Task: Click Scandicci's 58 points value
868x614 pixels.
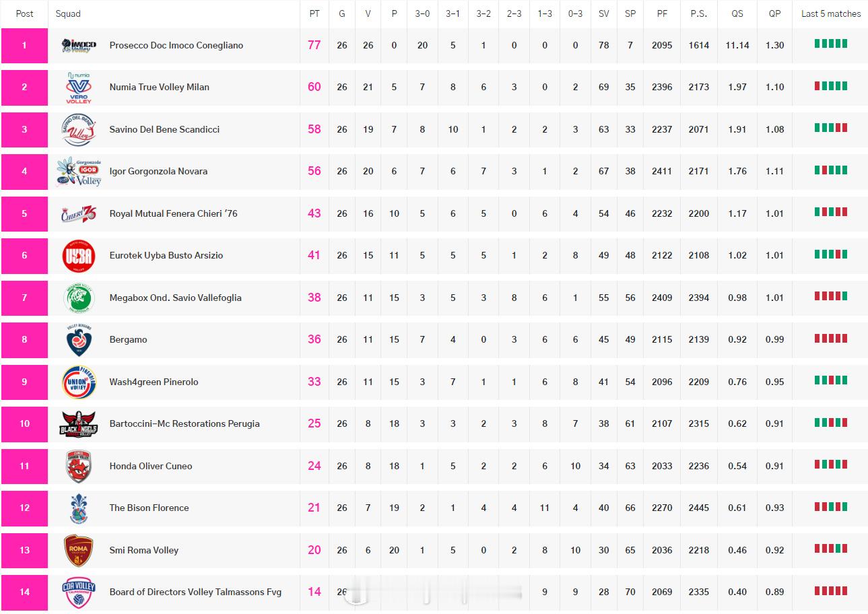Action: click(x=314, y=129)
